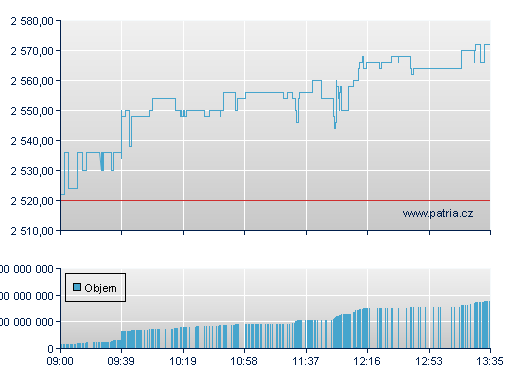This screenshot has height=380, width=507.
Task: Click the 10:58 time axis label
Action: pos(244,361)
